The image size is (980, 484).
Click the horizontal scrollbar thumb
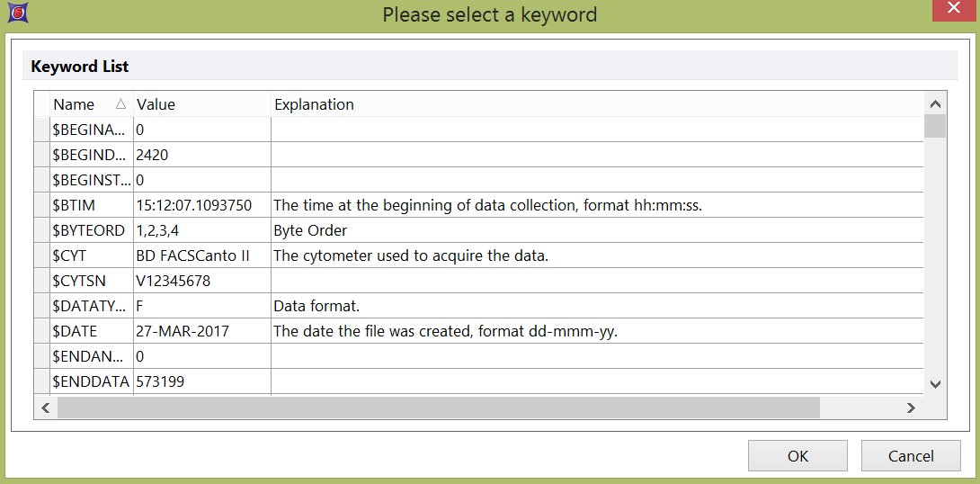pyautogui.click(x=438, y=408)
